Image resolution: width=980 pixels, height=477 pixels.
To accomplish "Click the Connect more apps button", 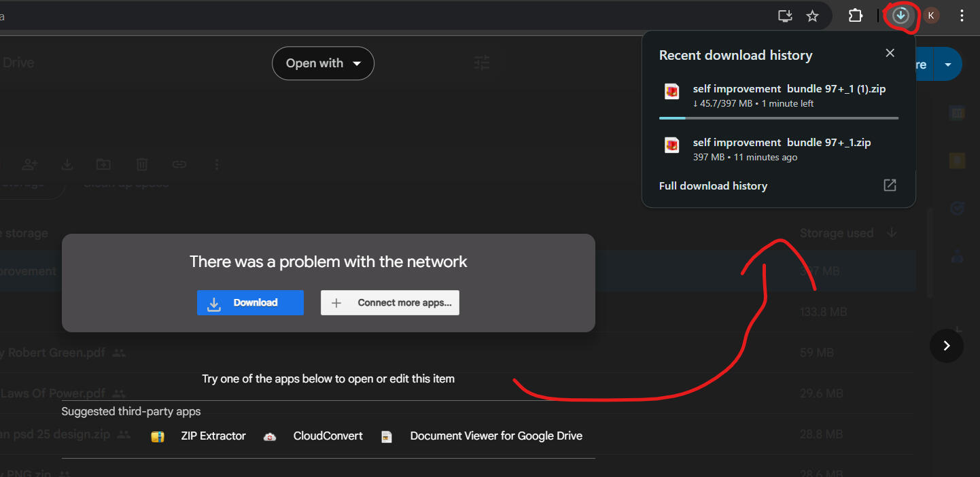I will click(x=390, y=303).
